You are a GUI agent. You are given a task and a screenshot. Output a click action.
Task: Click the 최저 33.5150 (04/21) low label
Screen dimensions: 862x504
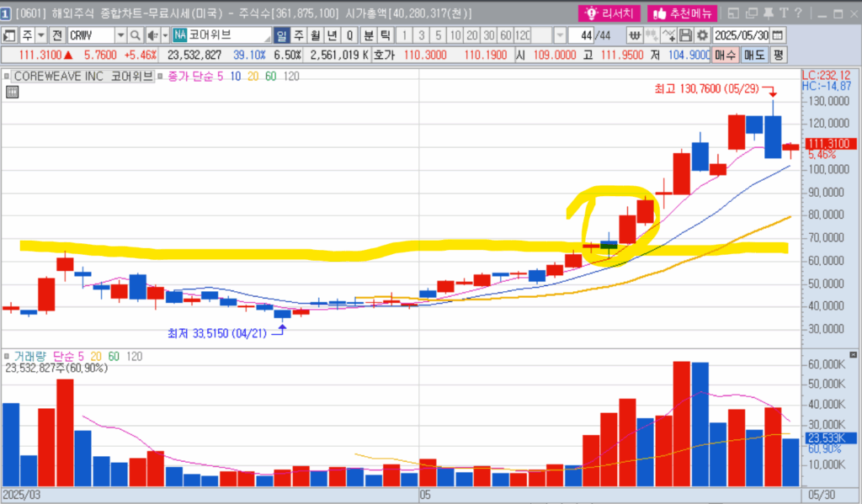[217, 334]
